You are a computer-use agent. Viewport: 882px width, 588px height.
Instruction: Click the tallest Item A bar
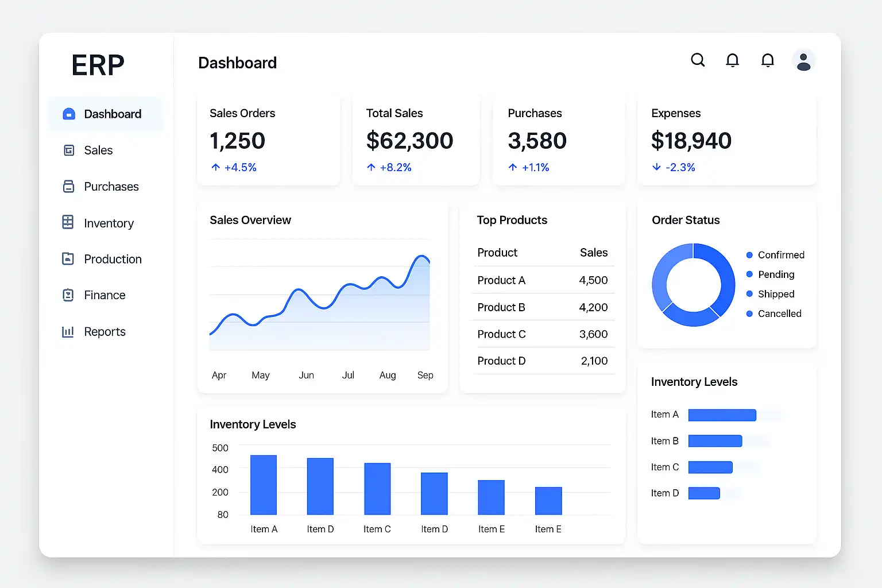click(264, 485)
